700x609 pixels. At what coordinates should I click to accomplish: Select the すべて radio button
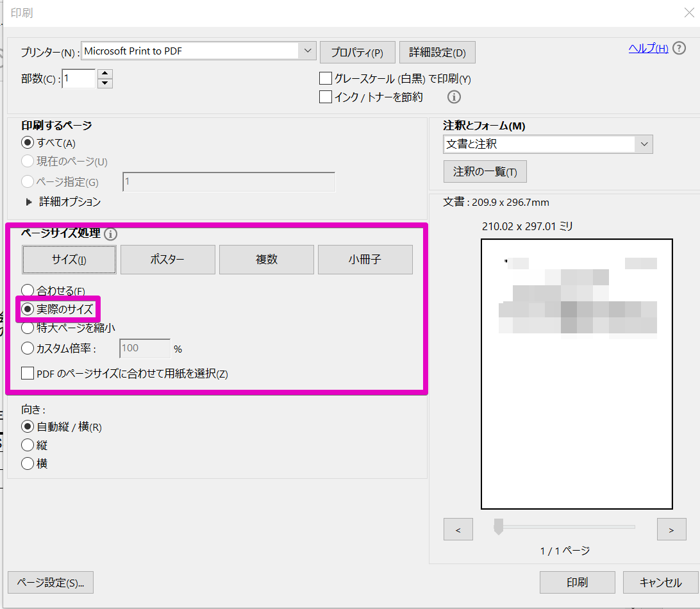28,143
